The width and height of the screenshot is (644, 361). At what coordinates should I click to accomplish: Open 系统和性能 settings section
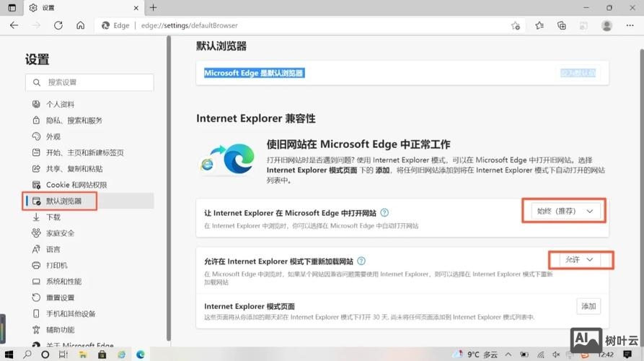click(63, 282)
